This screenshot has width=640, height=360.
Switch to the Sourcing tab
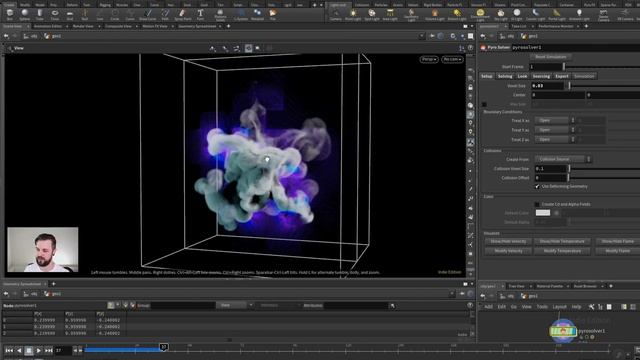[x=541, y=76]
